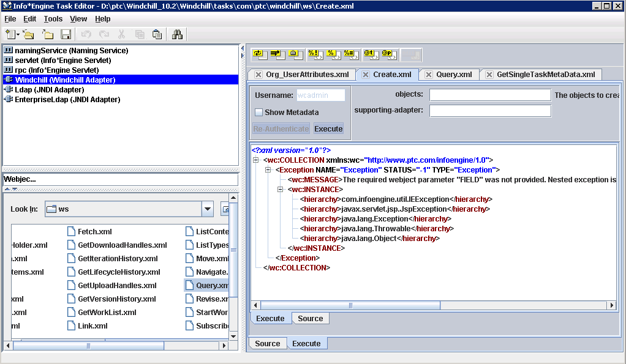Click the Move.xml file icon
This screenshot has height=364, width=626.
pos(190,258)
